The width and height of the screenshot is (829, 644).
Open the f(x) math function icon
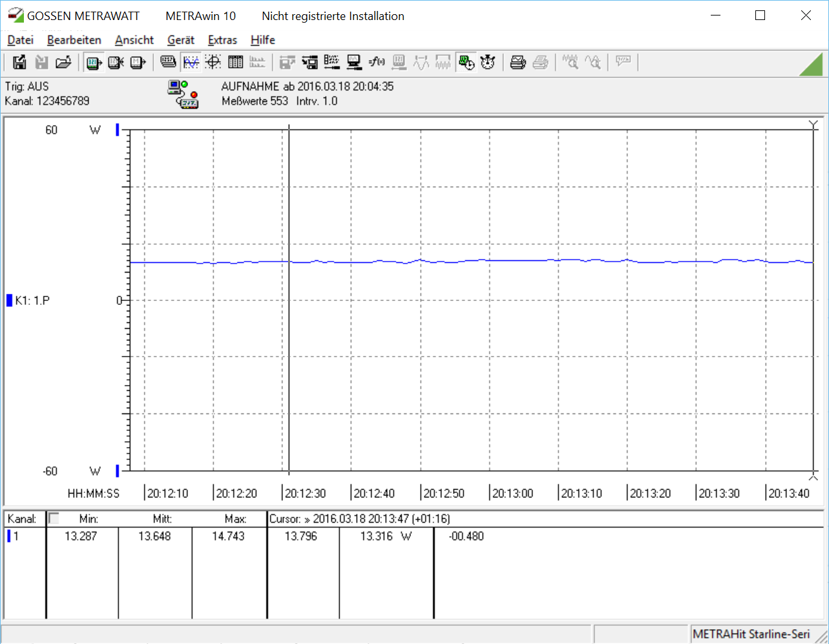(x=377, y=62)
